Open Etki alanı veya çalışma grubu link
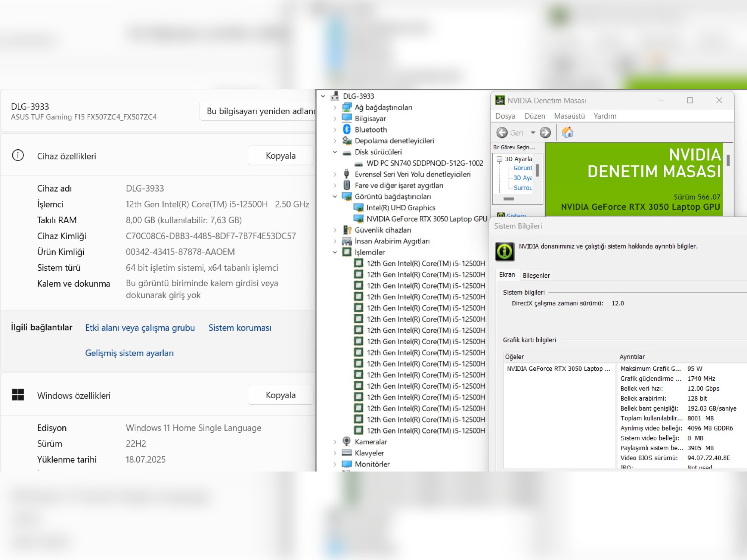This screenshot has width=747, height=560. [140, 327]
